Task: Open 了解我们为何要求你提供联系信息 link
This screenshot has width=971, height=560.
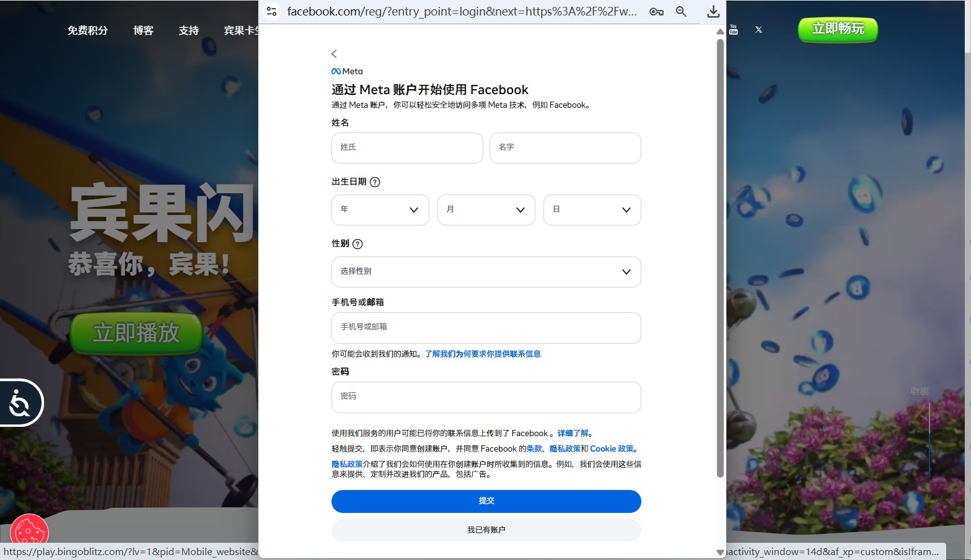Action: [x=483, y=354]
